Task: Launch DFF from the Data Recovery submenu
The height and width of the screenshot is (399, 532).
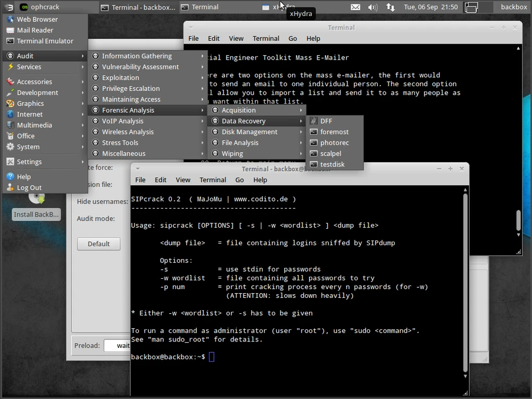Action: [x=326, y=121]
